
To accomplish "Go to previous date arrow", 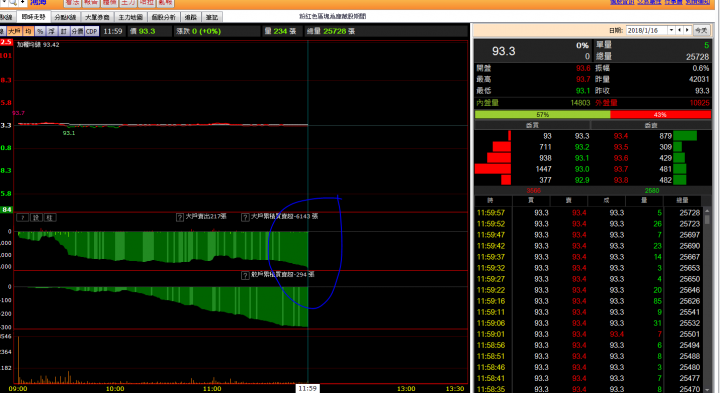I will [x=680, y=30].
